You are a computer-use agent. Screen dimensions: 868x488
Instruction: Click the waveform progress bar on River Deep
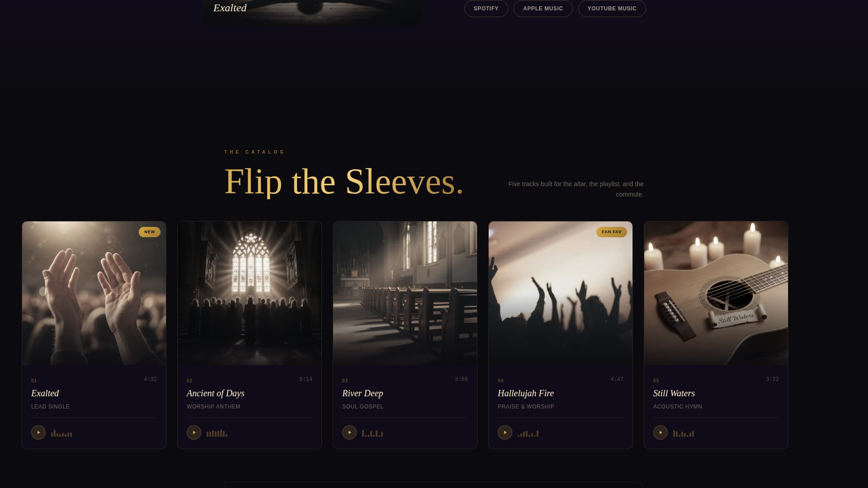point(372,432)
